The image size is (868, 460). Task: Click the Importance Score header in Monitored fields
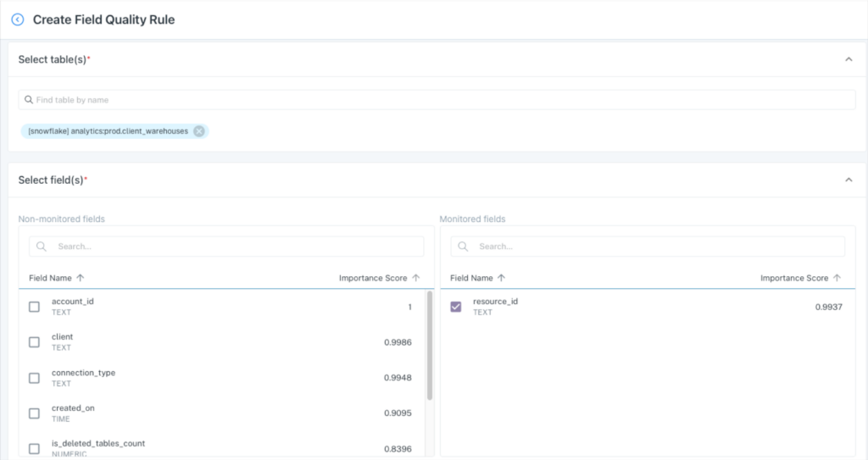coord(794,278)
